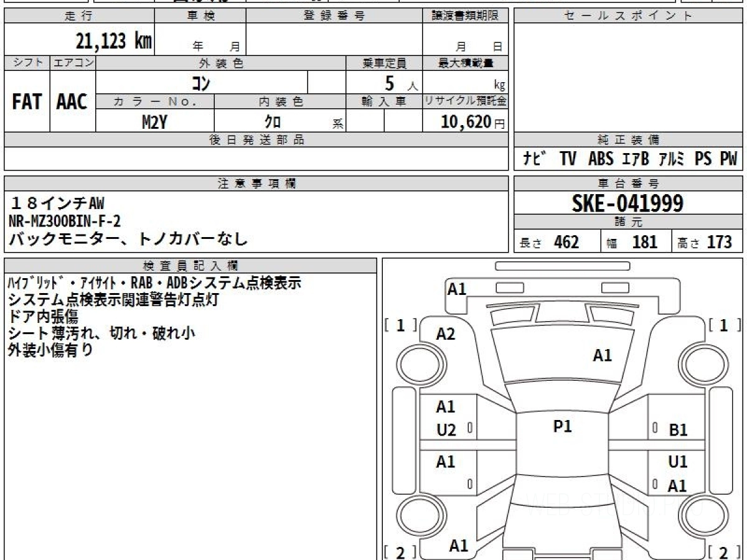Select the ナビ equipment item
747x560 pixels.
point(535,159)
